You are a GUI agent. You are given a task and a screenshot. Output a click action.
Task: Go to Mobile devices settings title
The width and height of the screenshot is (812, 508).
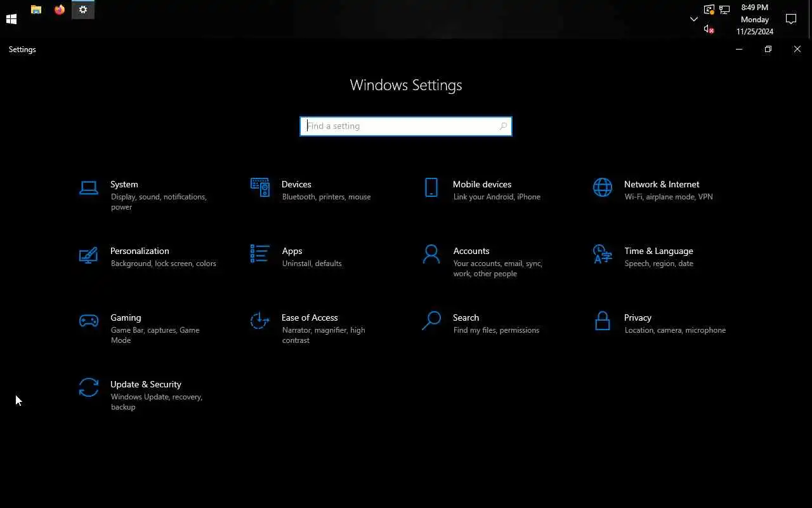tap(482, 184)
